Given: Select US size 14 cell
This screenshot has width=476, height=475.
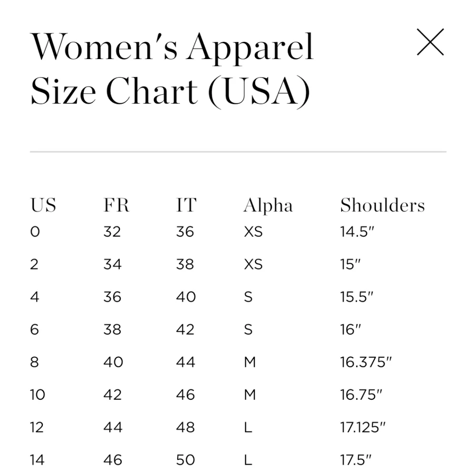Looking at the screenshot, I should pyautogui.click(x=37, y=460).
